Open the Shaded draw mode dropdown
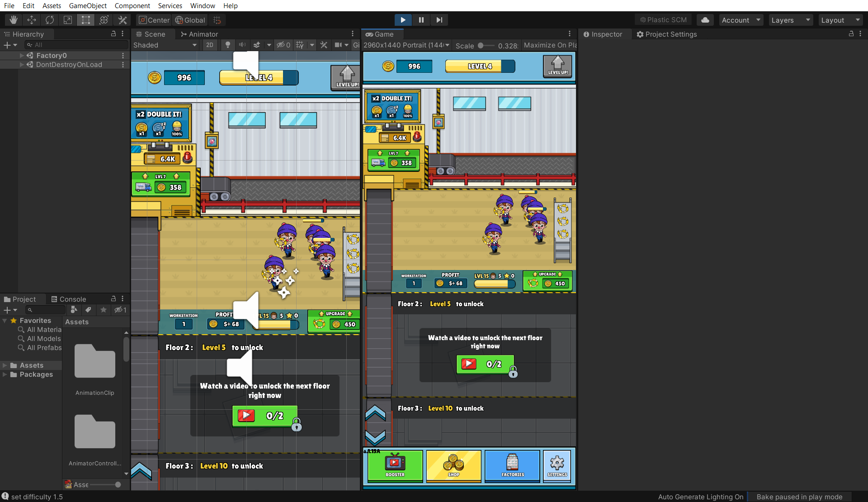The image size is (868, 502). click(165, 45)
